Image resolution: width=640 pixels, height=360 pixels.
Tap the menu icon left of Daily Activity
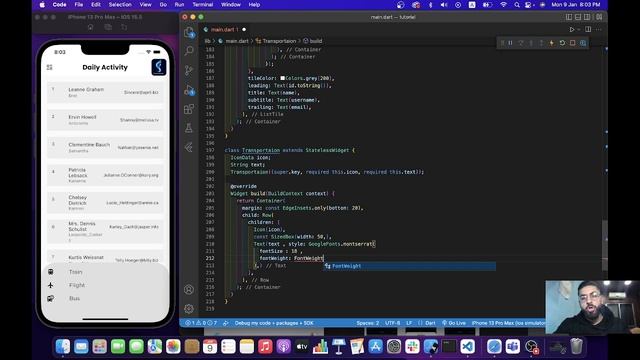pos(50,67)
